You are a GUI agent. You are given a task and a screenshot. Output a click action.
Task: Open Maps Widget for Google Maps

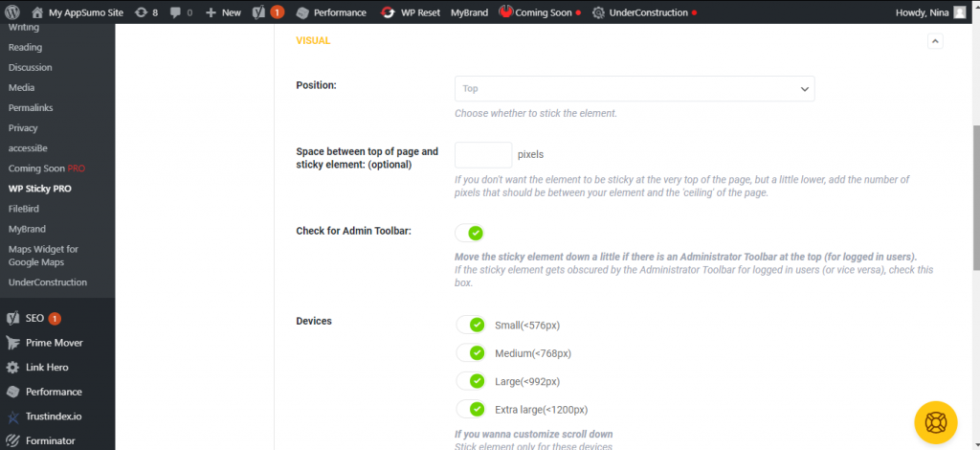44,256
